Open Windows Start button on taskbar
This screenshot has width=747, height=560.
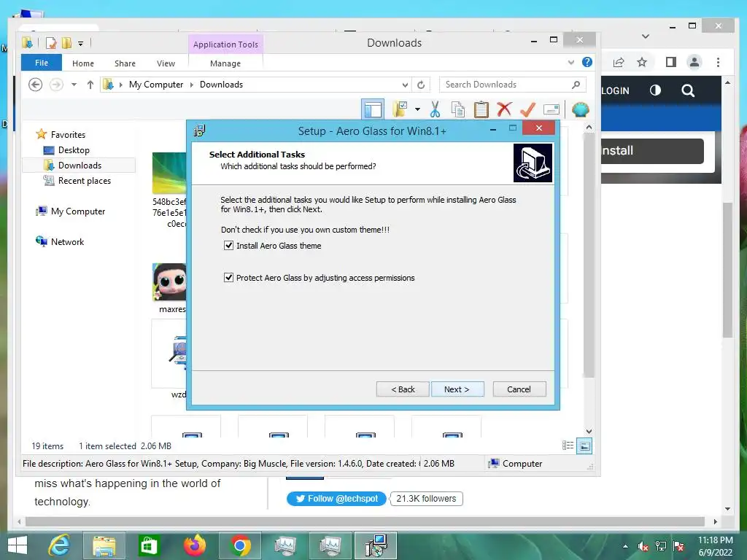click(18, 545)
